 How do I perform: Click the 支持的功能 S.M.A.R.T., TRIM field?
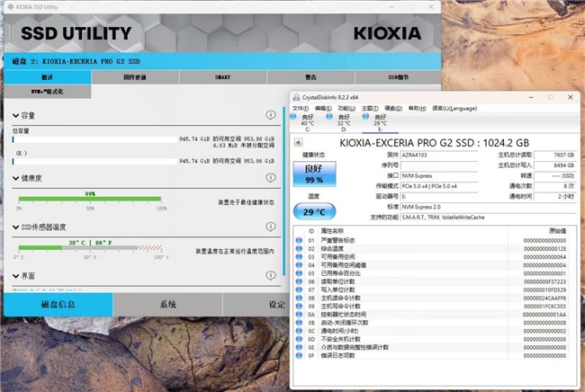coord(489,218)
